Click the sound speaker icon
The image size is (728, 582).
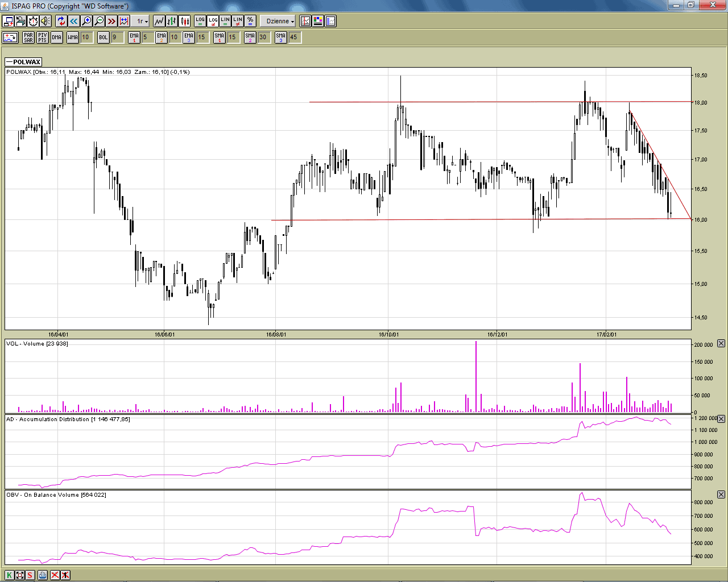(45, 21)
